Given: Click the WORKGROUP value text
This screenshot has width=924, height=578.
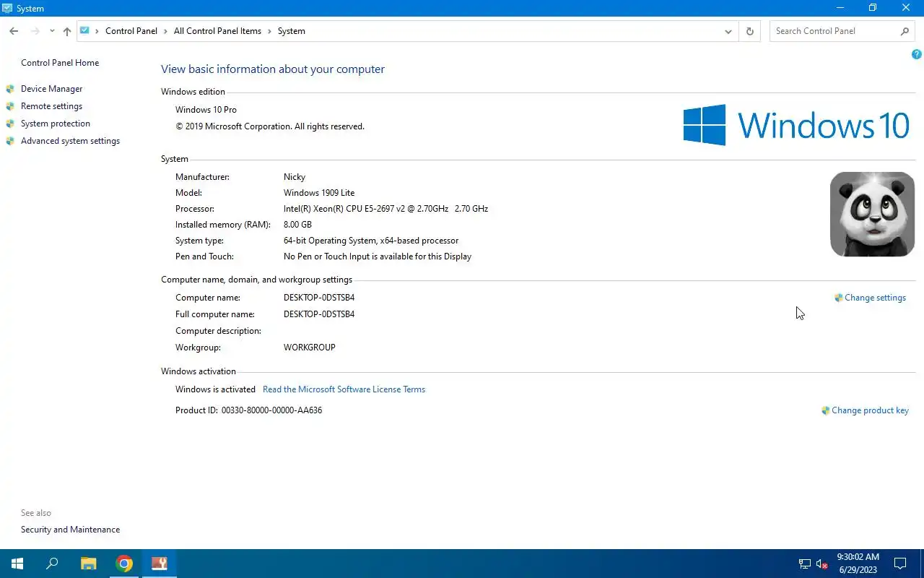Looking at the screenshot, I should [x=309, y=348].
